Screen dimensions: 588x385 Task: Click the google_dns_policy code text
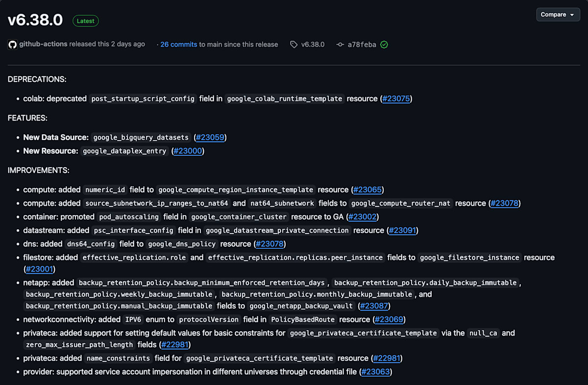[182, 244]
